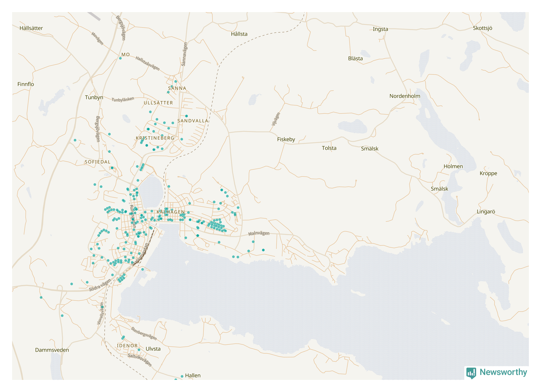Viewport: 541px width, 392px height.
Task: Open the Newsworthy brand text link
Action: pos(503,372)
